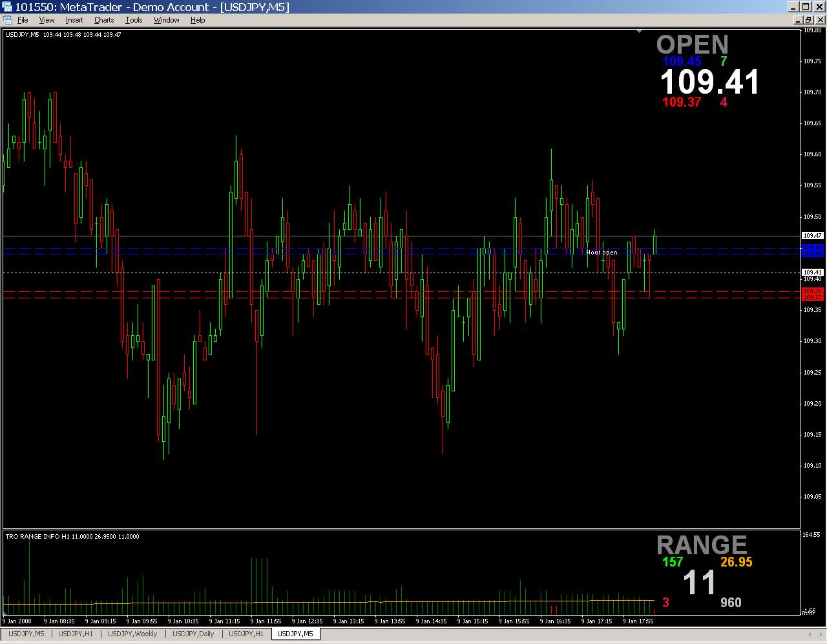Click the 109.10 level on the price scale
This screenshot has width=827, height=644.
(x=812, y=466)
